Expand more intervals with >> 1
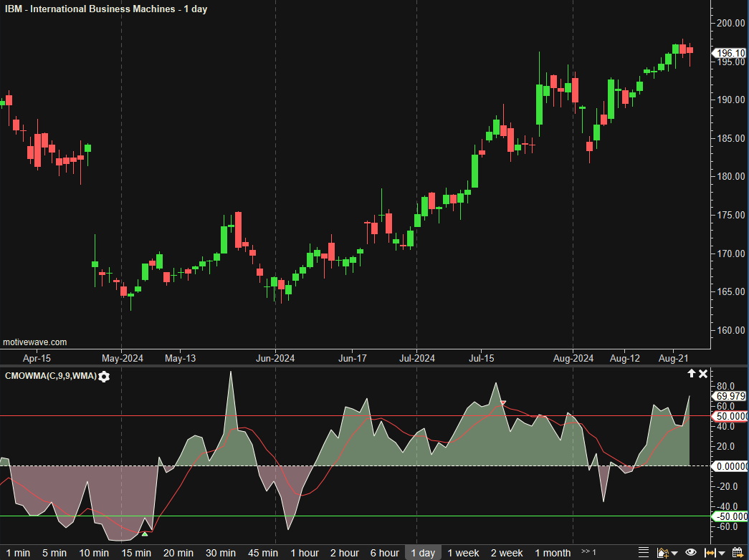 click(x=588, y=552)
